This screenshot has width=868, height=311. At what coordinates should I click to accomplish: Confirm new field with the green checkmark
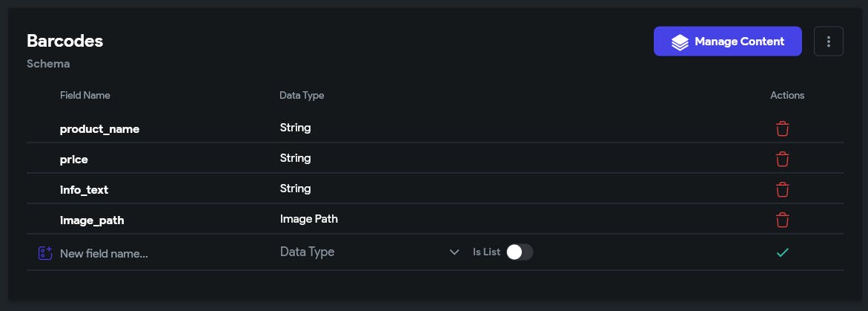782,252
